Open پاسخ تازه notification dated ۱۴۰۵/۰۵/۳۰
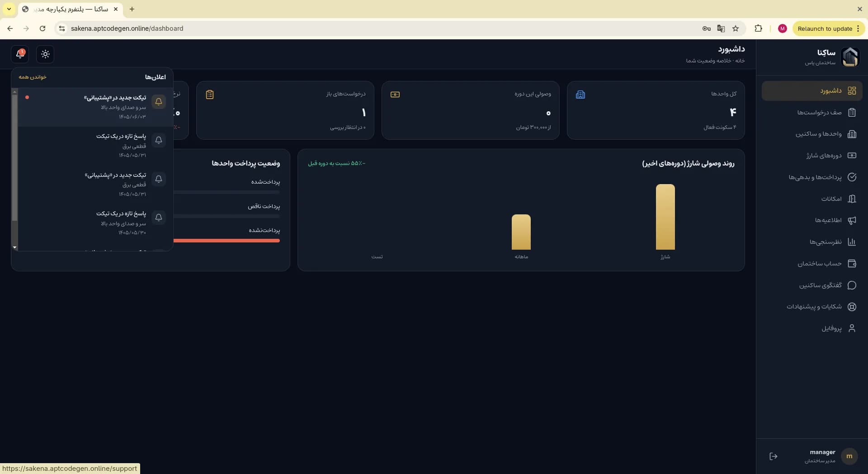Image resolution: width=868 pixels, height=474 pixels. pos(95,223)
